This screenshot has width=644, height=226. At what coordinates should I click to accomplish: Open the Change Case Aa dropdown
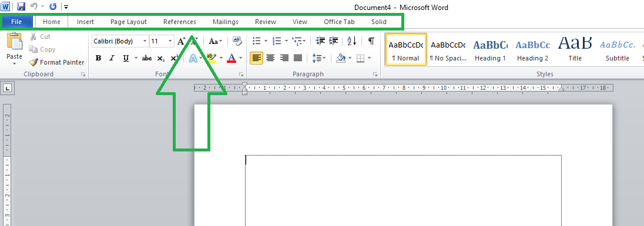(216, 41)
